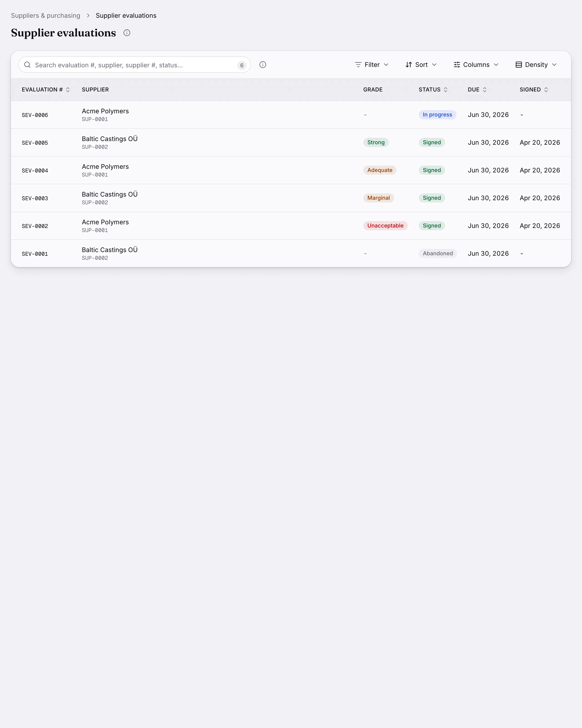Open the Filter dropdown
This screenshot has width=582, height=728.
(372, 64)
